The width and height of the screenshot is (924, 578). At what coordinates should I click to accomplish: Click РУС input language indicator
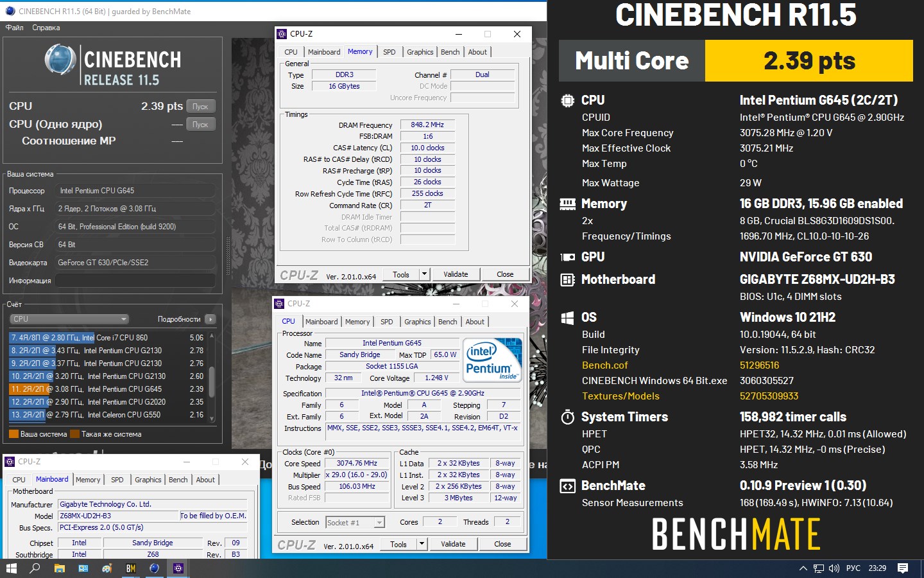click(x=853, y=568)
